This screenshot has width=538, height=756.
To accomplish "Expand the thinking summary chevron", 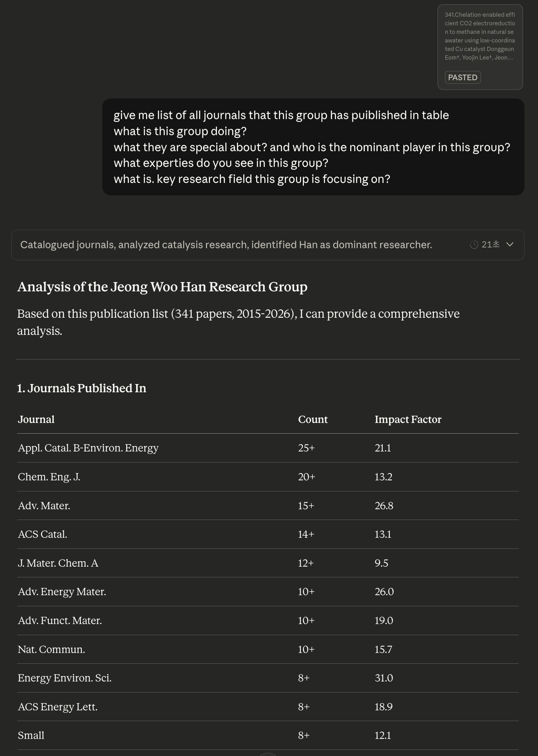I will (x=510, y=245).
